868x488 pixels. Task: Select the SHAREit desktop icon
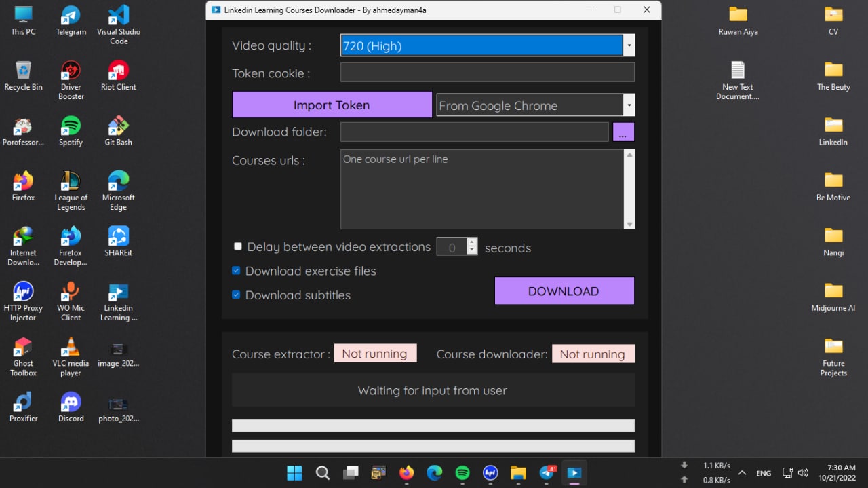[119, 241]
